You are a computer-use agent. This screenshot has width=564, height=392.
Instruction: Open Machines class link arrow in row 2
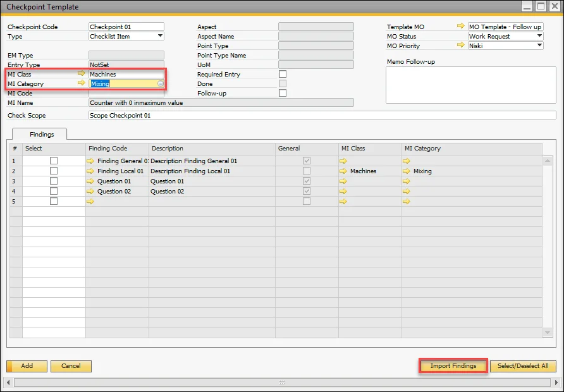[x=343, y=171]
